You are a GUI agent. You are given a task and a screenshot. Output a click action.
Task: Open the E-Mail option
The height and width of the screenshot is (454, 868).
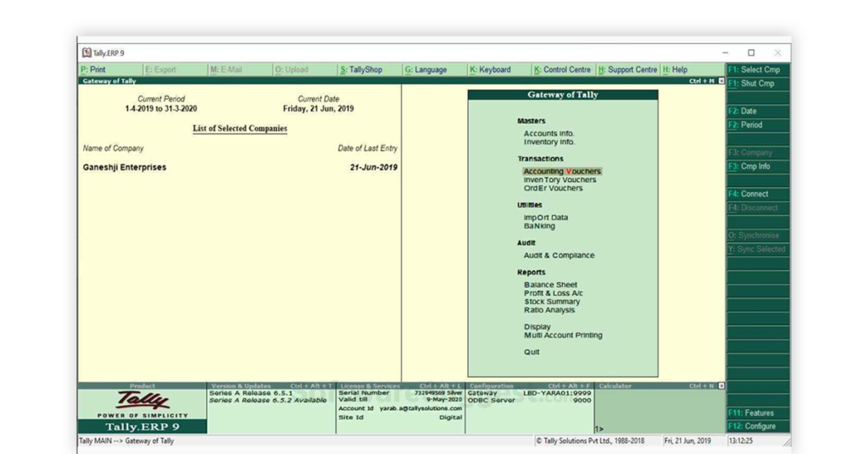(x=240, y=69)
